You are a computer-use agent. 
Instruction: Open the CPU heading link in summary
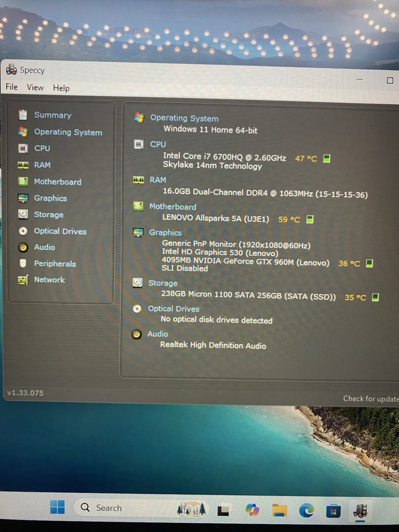point(158,144)
